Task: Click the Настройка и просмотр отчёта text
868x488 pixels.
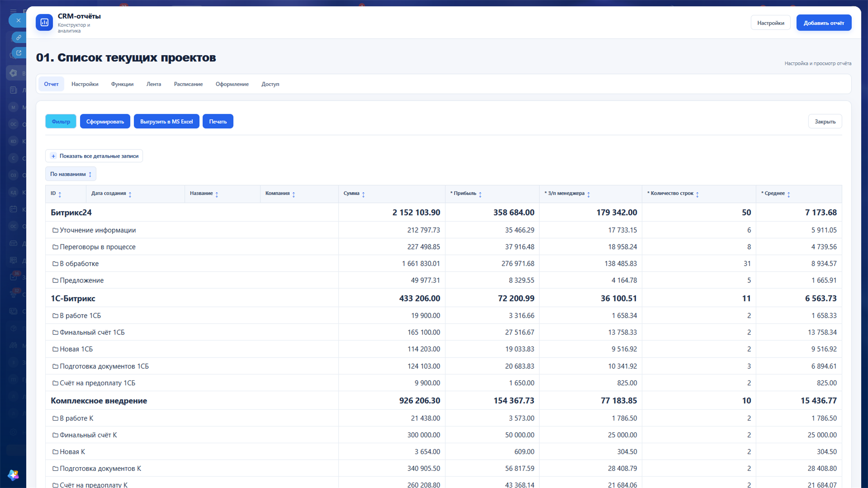Action: coord(818,64)
